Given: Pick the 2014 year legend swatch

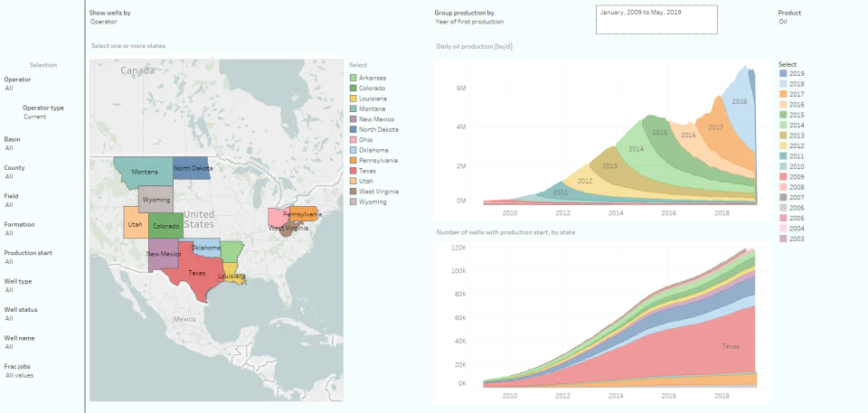Looking at the screenshot, I should (783, 126).
